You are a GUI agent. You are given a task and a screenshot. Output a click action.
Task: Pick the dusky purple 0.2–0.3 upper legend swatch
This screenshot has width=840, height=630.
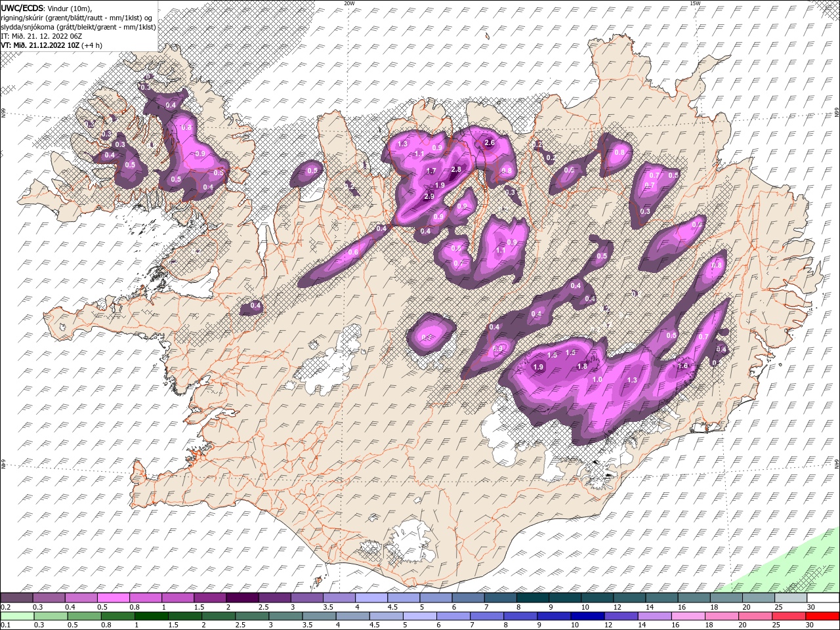16,598
